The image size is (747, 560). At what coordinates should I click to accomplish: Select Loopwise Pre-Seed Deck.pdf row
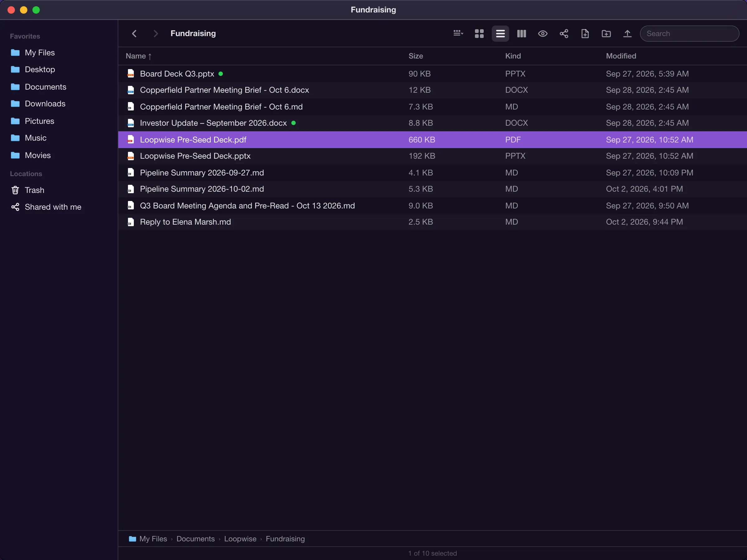[432, 140]
